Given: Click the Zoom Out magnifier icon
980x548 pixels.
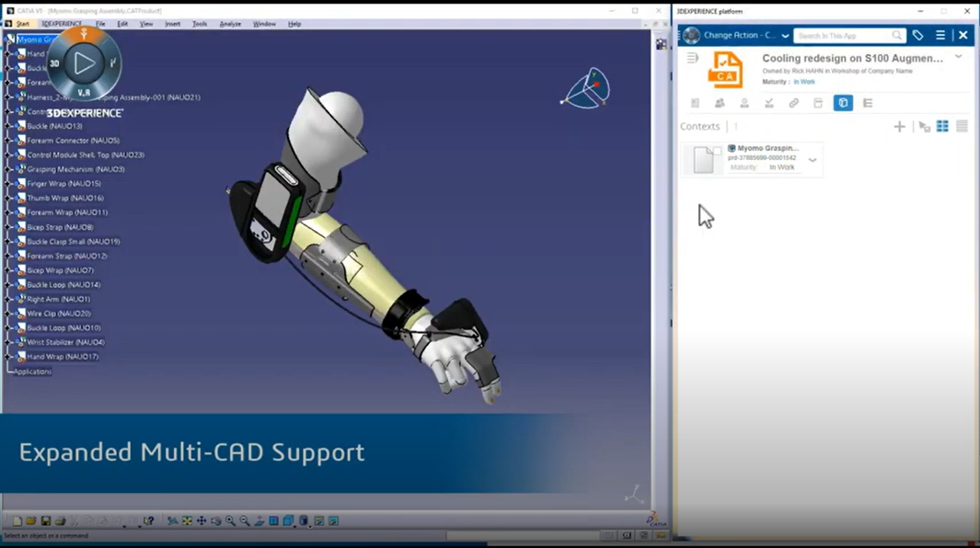Looking at the screenshot, I should [245, 520].
